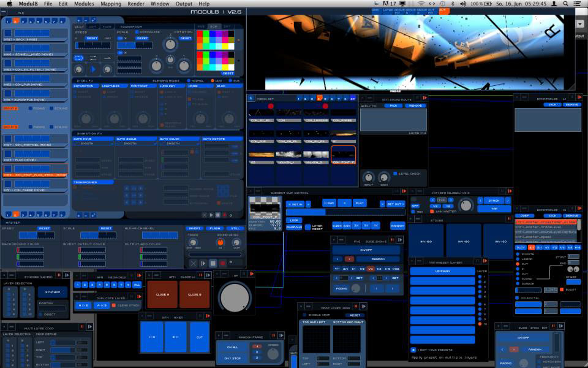Open the Render menu
This screenshot has width=588, height=368.
coord(136,4)
